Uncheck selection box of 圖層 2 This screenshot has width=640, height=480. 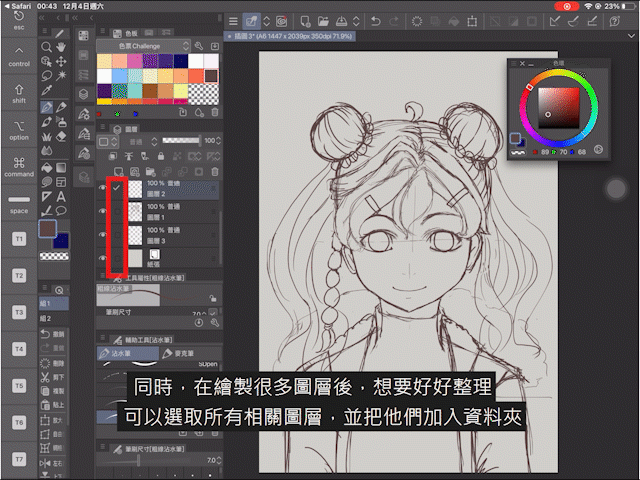click(117, 188)
